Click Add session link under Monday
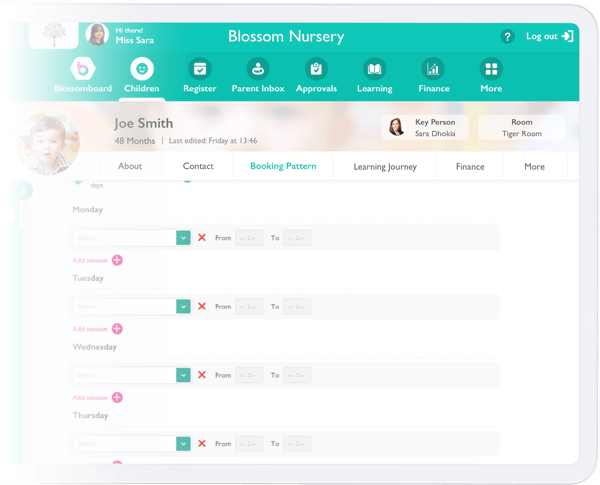600x485 pixels. point(90,260)
